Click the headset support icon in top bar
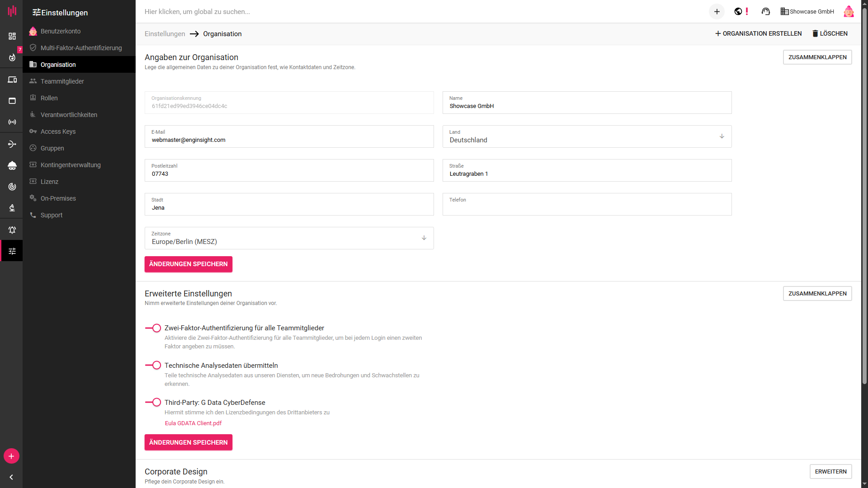 [x=765, y=12]
